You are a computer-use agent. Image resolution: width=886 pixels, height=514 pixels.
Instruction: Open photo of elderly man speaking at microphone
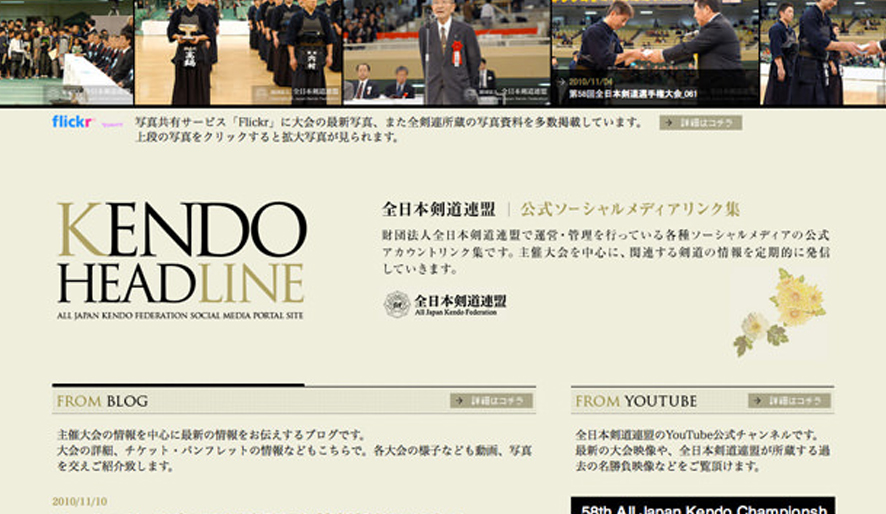coord(446,53)
